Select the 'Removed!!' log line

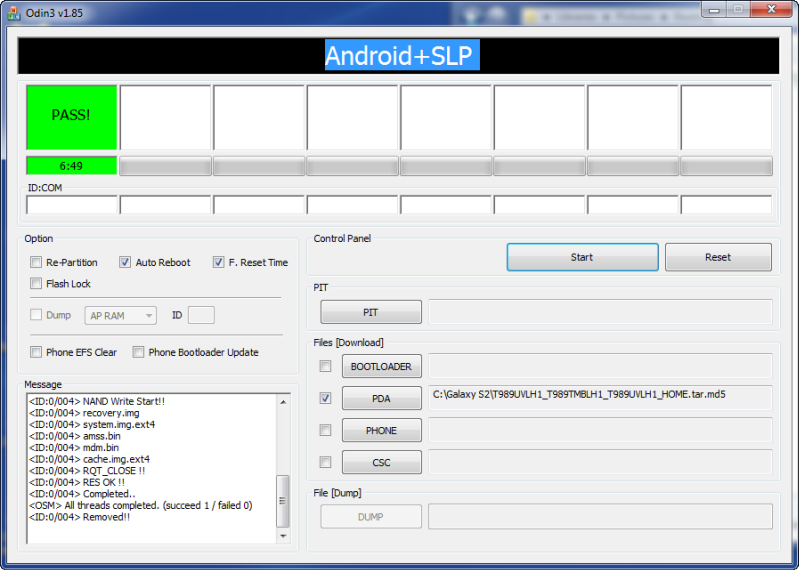[79, 517]
